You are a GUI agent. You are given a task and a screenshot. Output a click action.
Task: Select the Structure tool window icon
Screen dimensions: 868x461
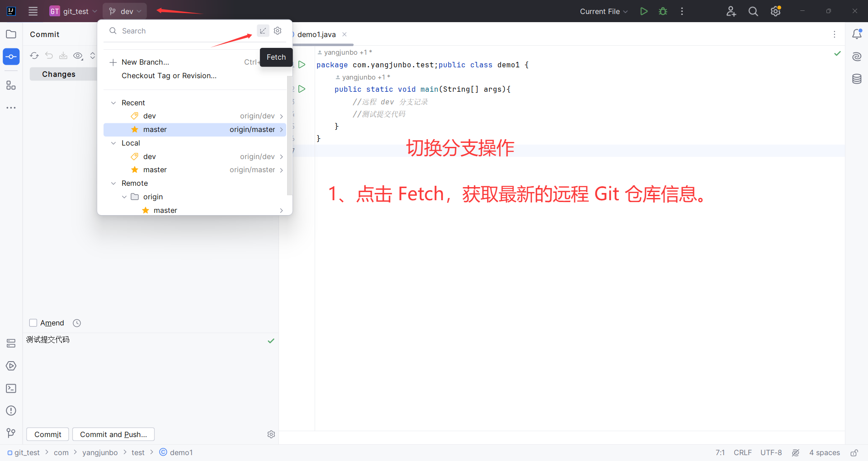[11, 85]
